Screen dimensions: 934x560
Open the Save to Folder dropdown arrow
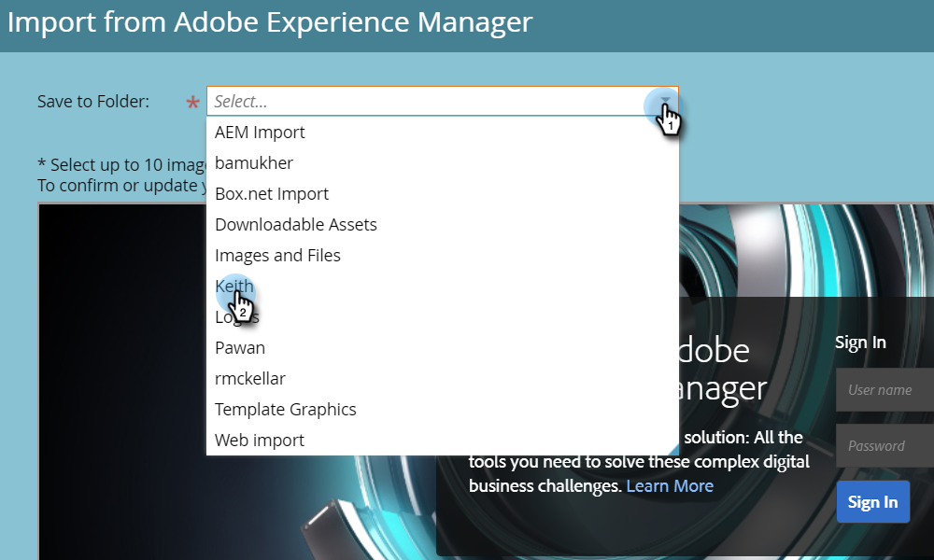(x=665, y=101)
